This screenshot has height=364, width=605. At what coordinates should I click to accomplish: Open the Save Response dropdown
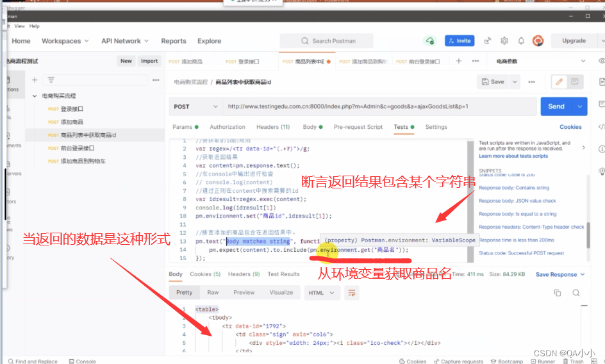click(560, 274)
